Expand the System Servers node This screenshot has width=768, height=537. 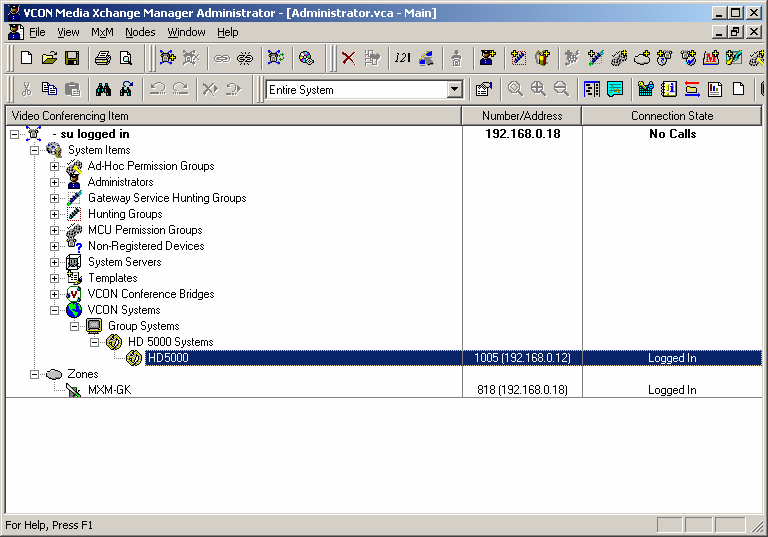click(54, 262)
